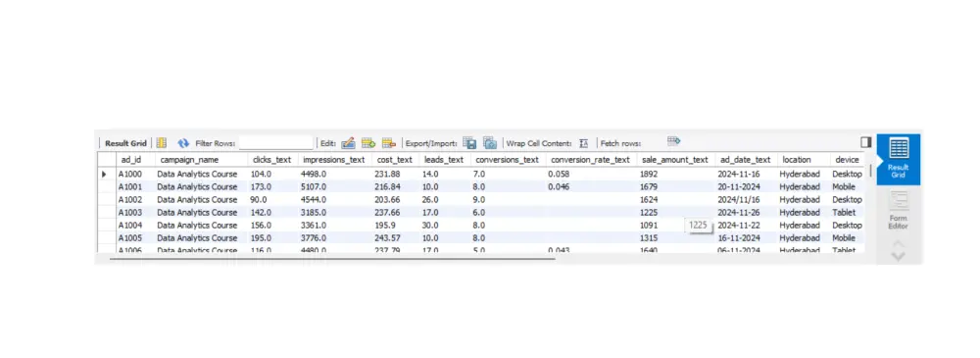Click date cell 20-11-2024

[740, 186]
